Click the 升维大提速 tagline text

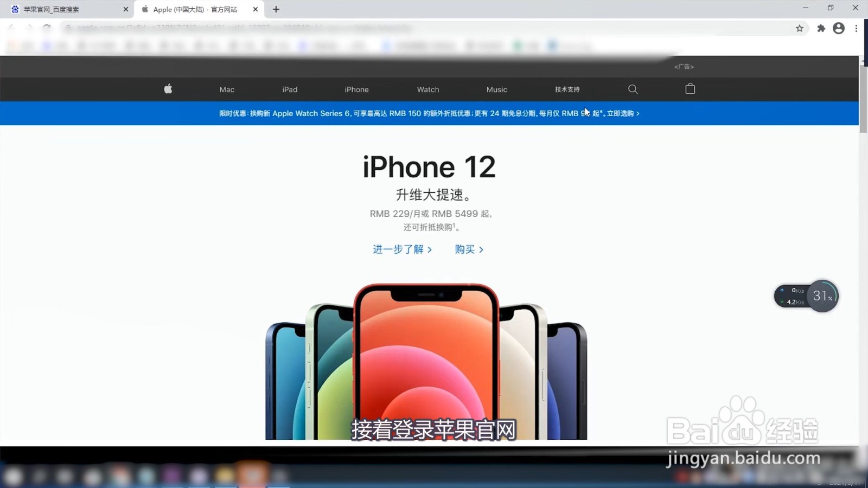[x=433, y=195]
